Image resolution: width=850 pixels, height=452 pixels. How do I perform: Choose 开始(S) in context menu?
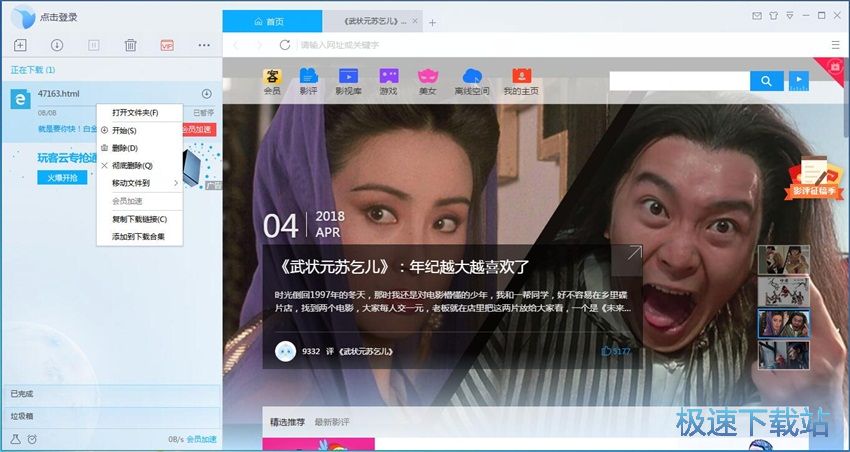tap(140, 131)
